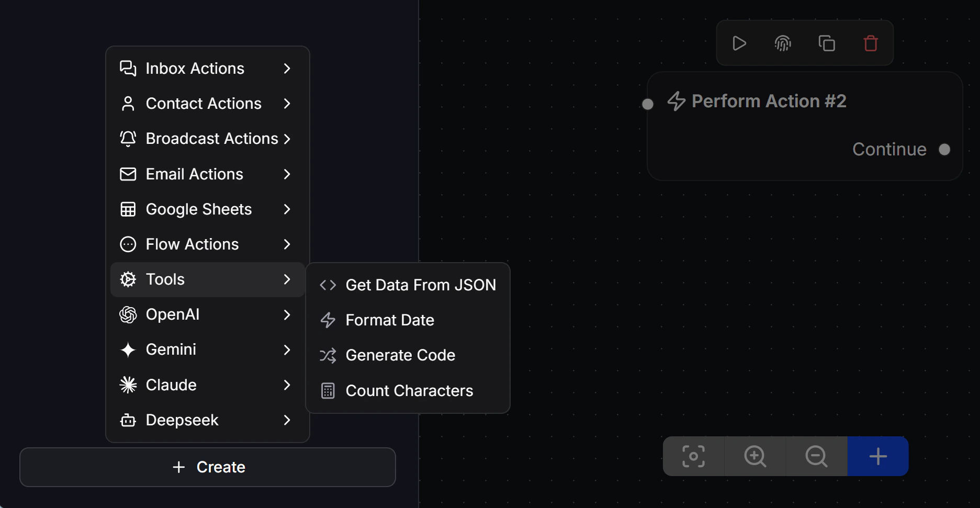Screen dimensions: 980x508
Task: Click the fit view focus icon
Action: [693, 456]
